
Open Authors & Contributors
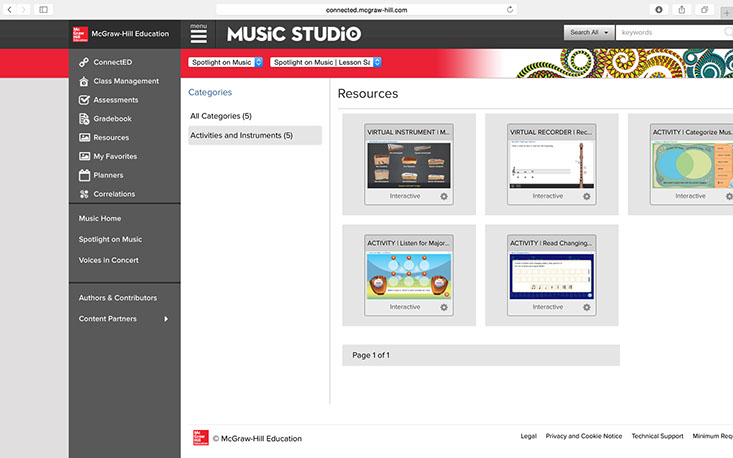(x=118, y=298)
